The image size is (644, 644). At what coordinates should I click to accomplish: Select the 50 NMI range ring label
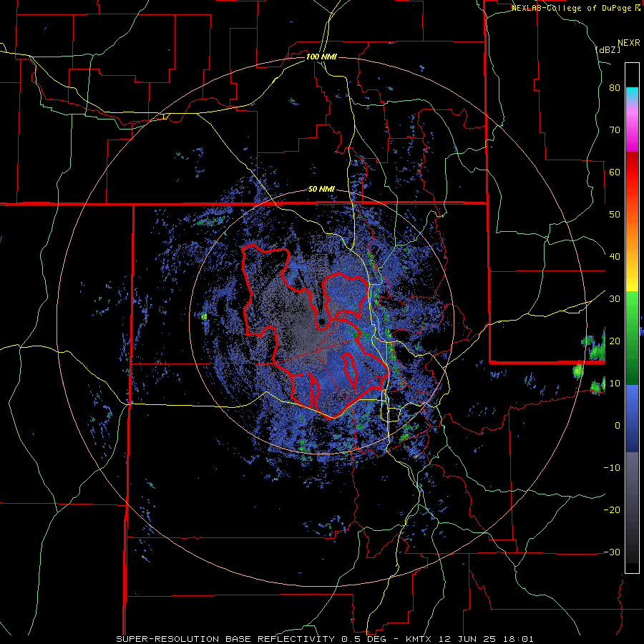coord(321,190)
